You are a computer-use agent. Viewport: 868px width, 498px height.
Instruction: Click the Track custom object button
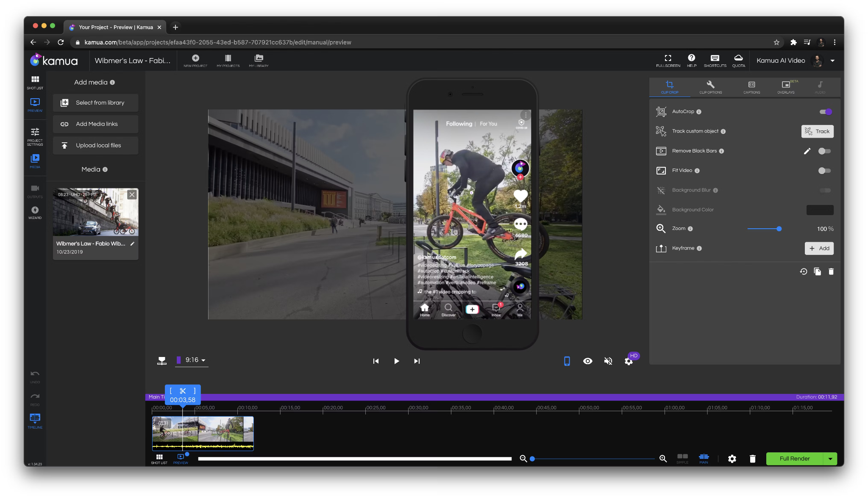tap(817, 131)
